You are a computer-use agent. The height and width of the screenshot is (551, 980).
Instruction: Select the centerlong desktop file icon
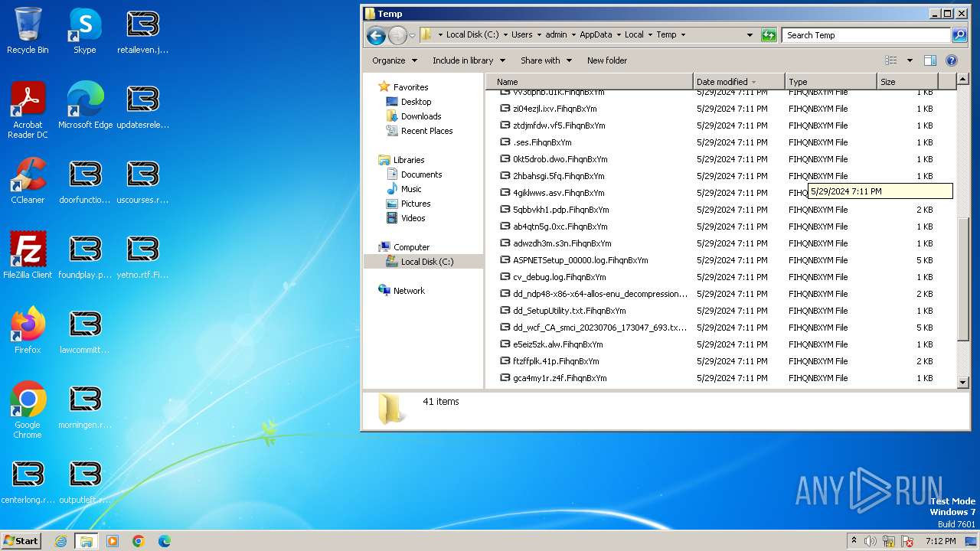pos(28,481)
